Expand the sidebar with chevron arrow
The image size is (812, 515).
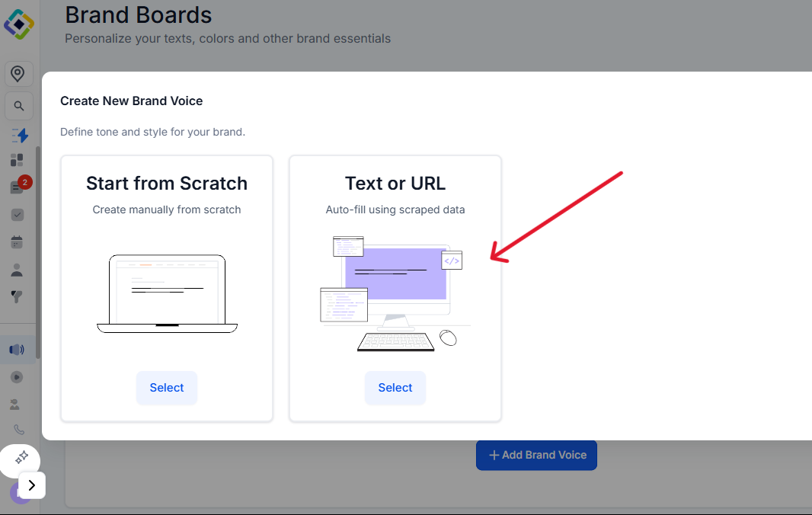[x=32, y=485]
